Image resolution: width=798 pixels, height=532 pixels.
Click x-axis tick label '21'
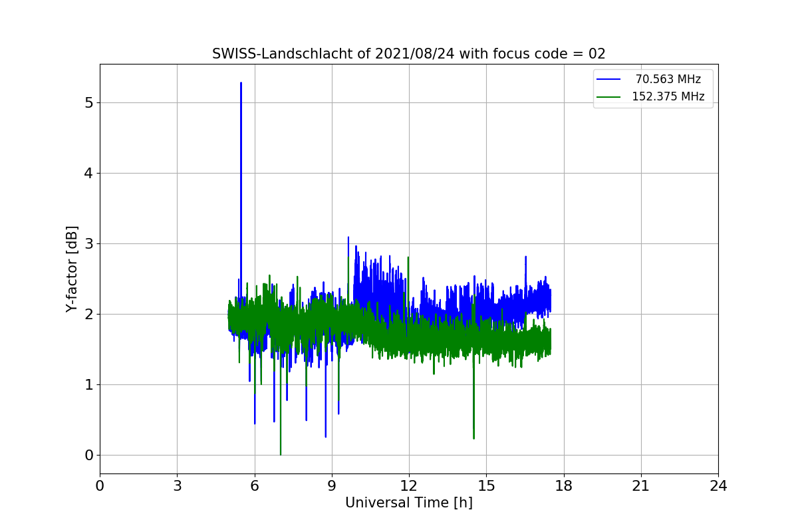point(641,486)
